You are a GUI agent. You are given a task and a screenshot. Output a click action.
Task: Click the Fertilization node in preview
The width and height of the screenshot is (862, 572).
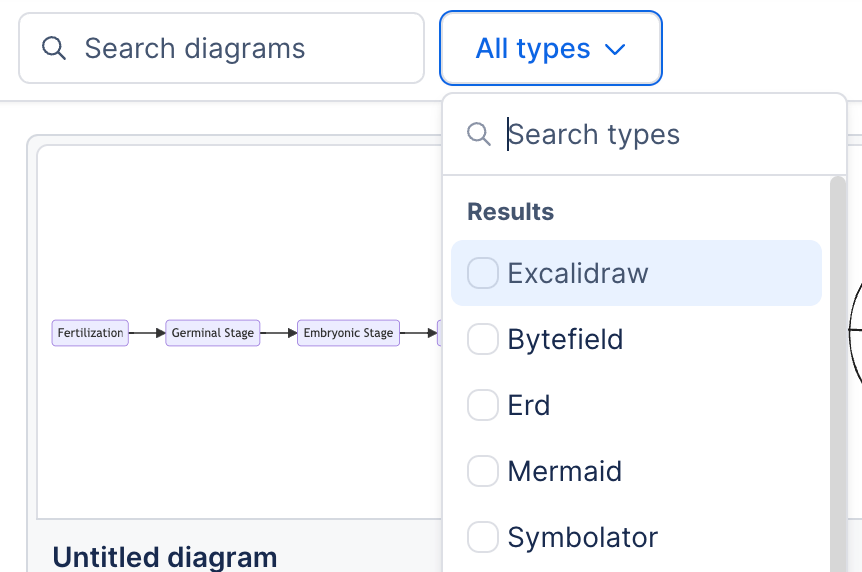pyautogui.click(x=90, y=333)
